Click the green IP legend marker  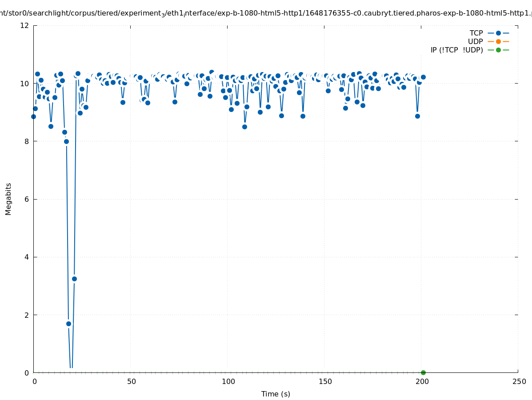coord(498,50)
